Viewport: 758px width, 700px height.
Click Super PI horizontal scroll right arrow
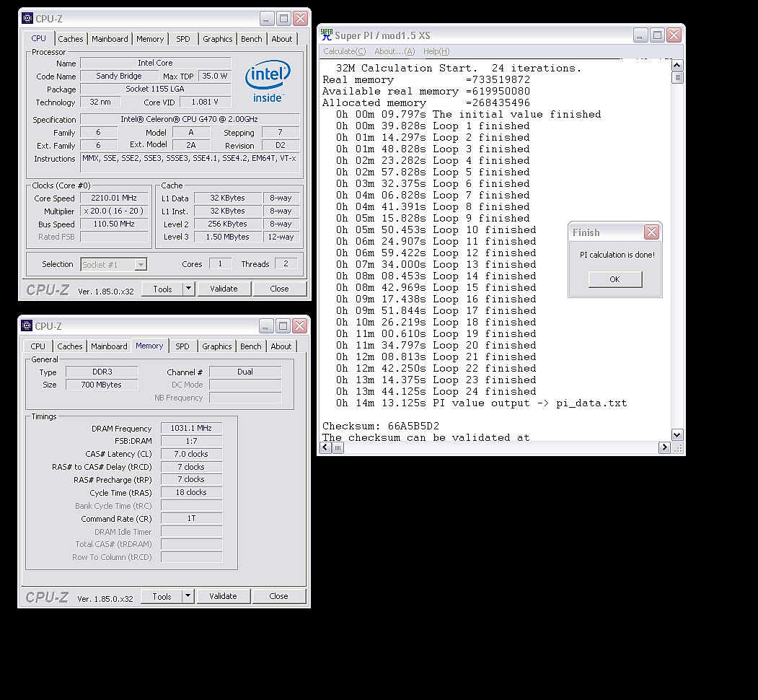[x=664, y=447]
